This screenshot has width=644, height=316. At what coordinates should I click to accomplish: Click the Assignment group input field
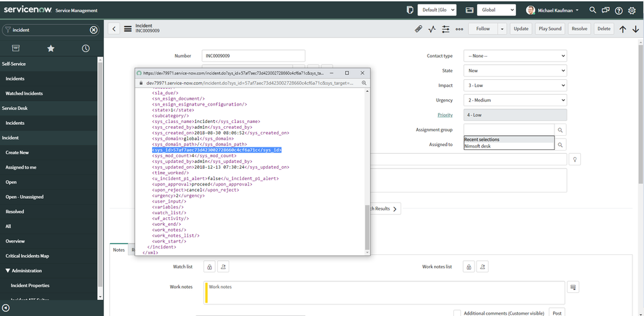click(x=509, y=130)
